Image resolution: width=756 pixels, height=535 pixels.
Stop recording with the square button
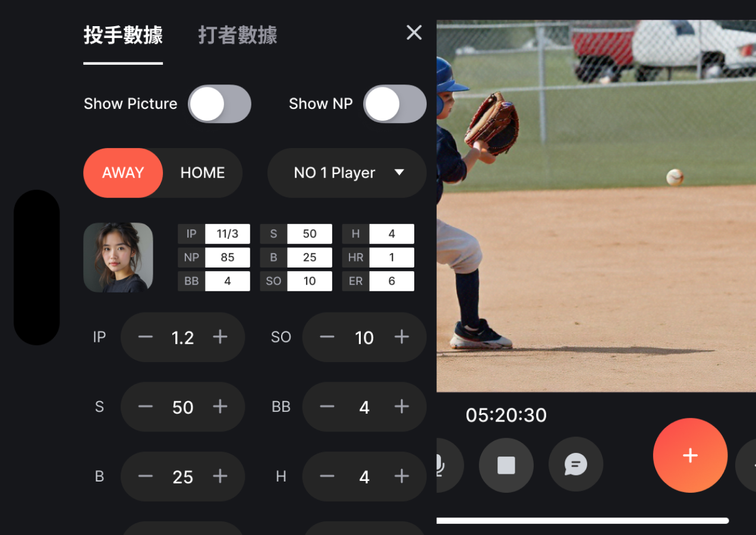506,465
